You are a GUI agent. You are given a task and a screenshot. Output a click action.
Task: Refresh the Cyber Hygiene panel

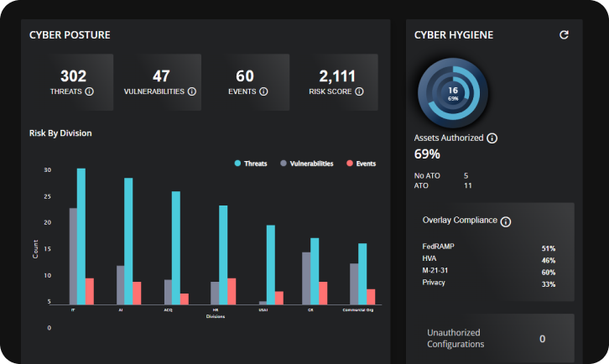click(x=565, y=35)
